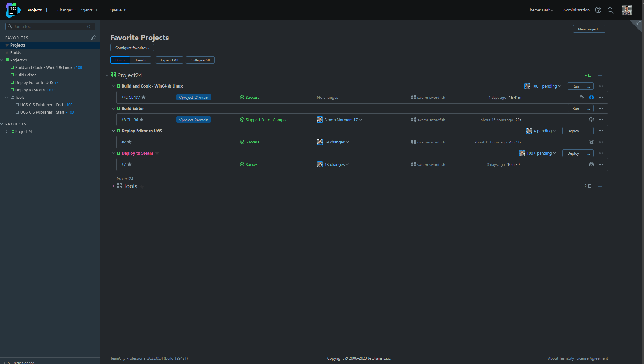Click Deploy button for Deploy to Steam
This screenshot has width=644, height=364.
click(x=573, y=153)
